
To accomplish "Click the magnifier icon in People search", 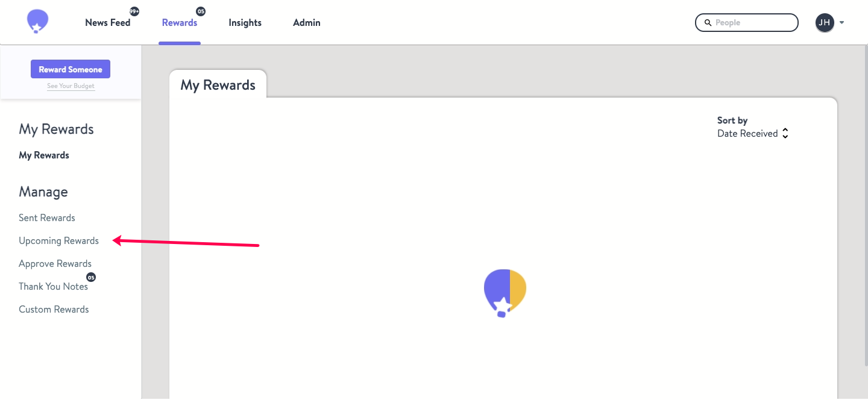I will pos(708,23).
